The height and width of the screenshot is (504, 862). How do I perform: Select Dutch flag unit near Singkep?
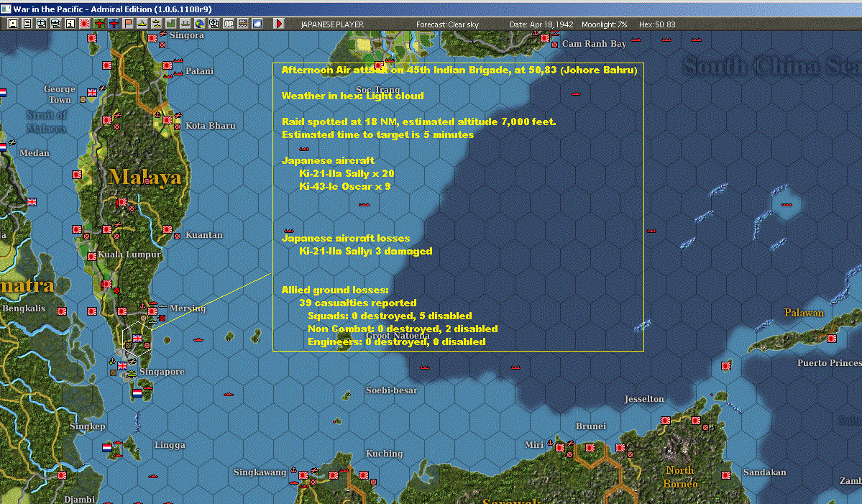click(106, 448)
